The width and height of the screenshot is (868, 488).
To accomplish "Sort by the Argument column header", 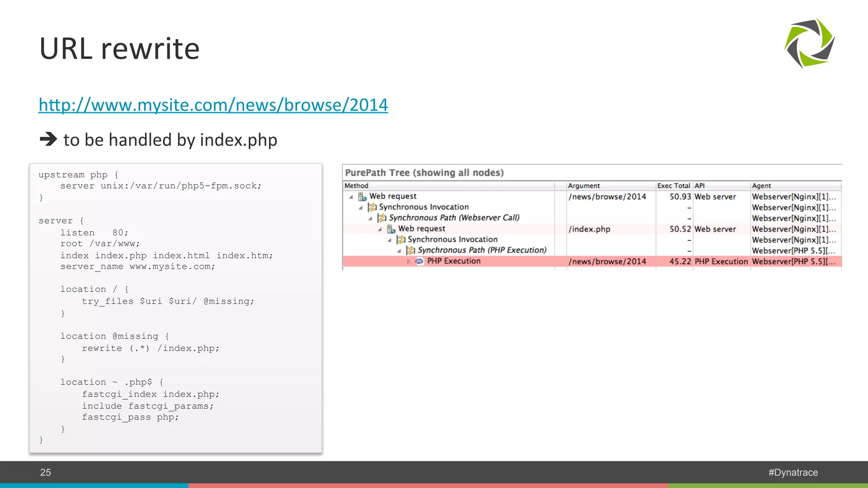I will (611, 186).
